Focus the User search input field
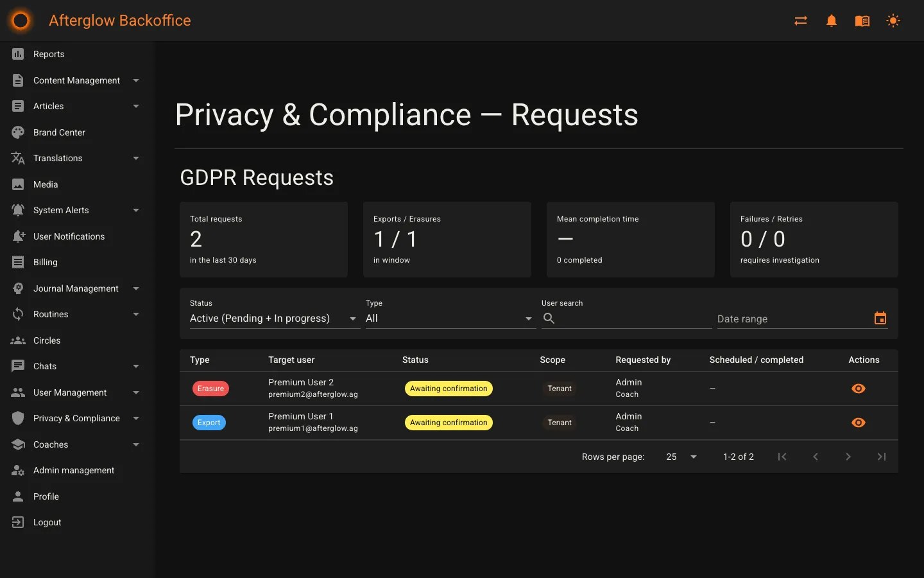This screenshot has height=578, width=924. 626,319
